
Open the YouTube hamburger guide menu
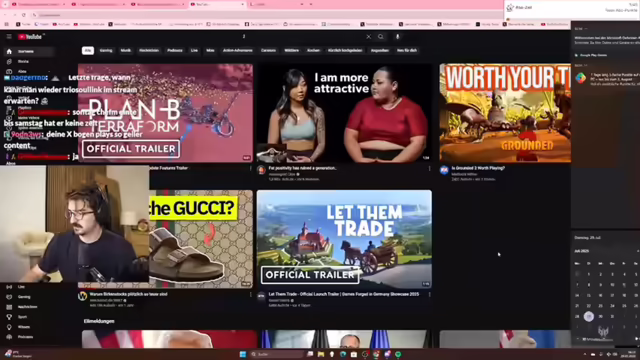click(x=9, y=37)
